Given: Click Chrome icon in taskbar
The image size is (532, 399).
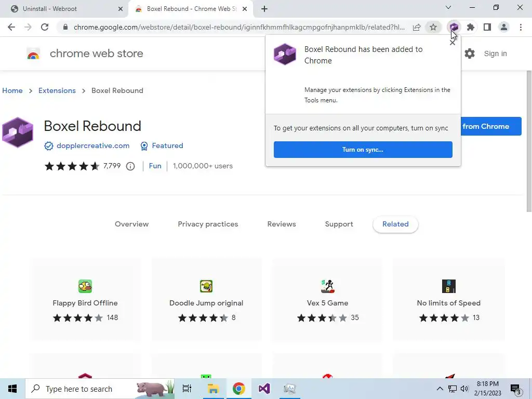Looking at the screenshot, I should (239, 389).
